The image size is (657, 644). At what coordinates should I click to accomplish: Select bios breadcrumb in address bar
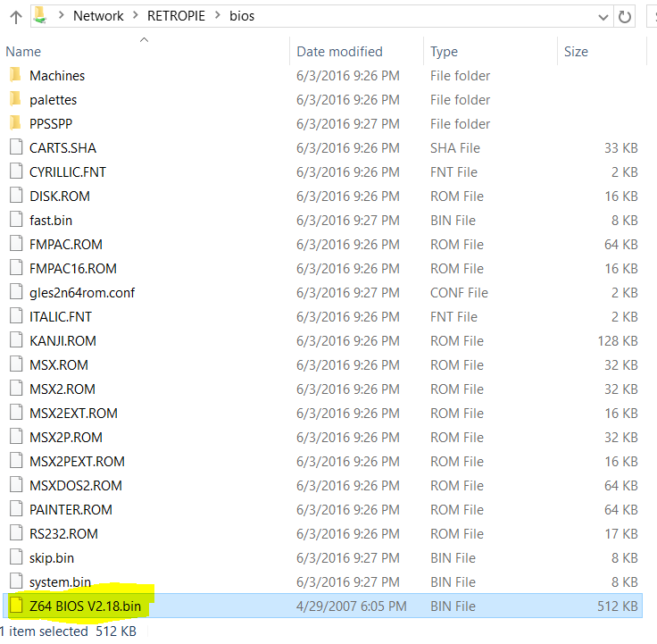[242, 16]
